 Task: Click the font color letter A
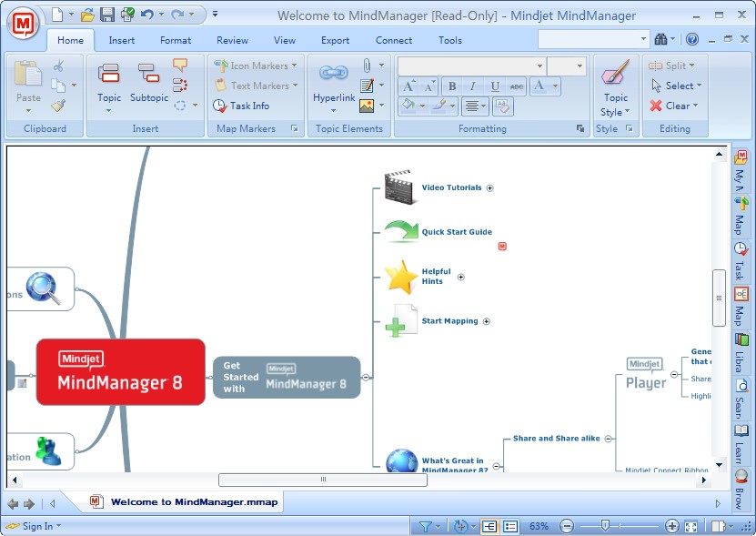tap(539, 86)
